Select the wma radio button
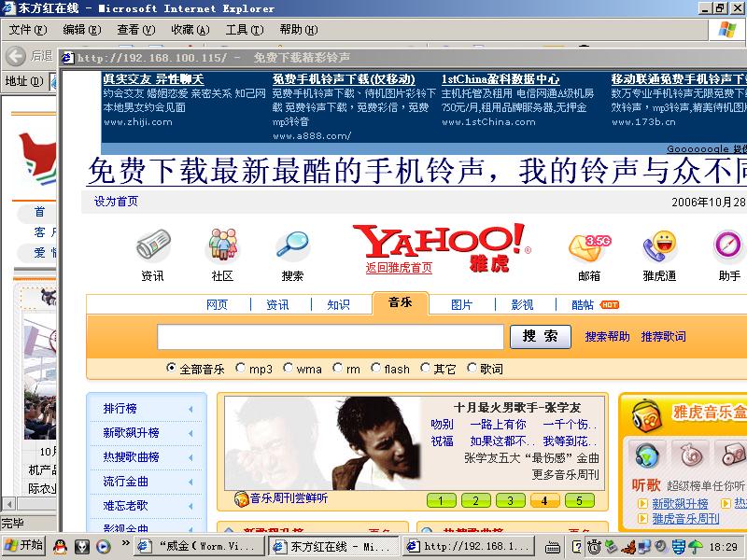 click(x=288, y=368)
